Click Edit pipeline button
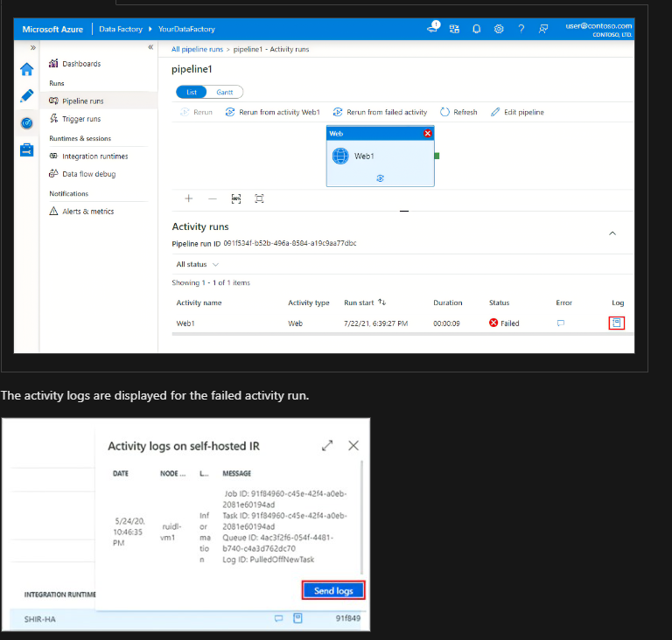672x640 pixels. click(x=517, y=112)
